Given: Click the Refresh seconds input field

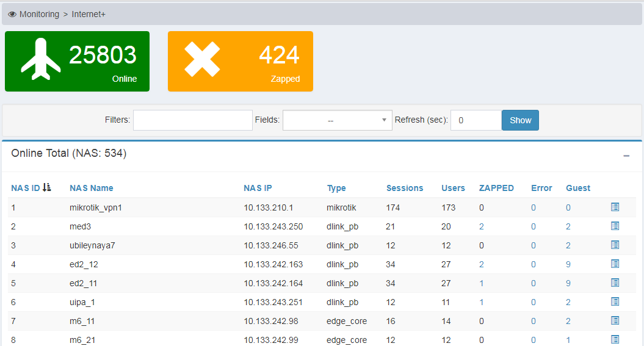Looking at the screenshot, I should (476, 120).
